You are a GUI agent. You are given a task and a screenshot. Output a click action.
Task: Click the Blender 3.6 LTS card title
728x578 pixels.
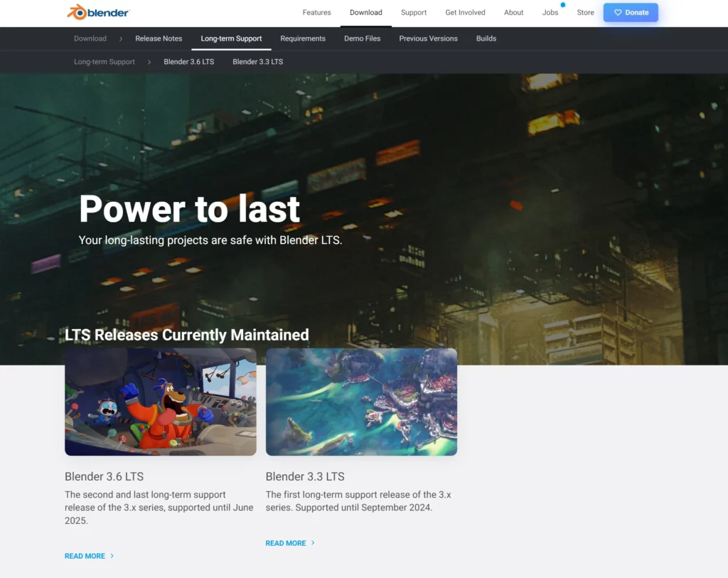104,477
